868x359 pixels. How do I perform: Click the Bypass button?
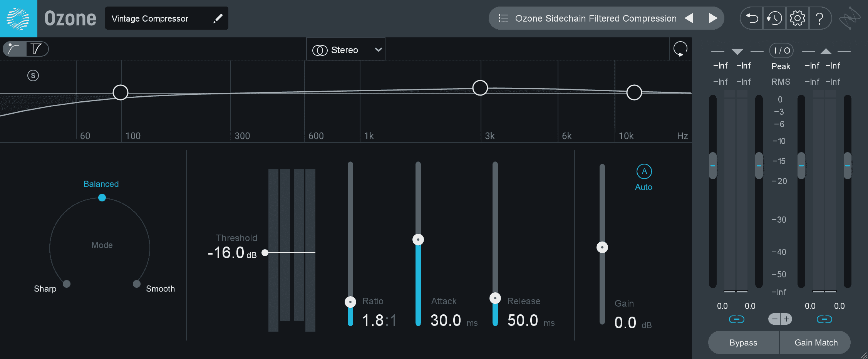(744, 342)
